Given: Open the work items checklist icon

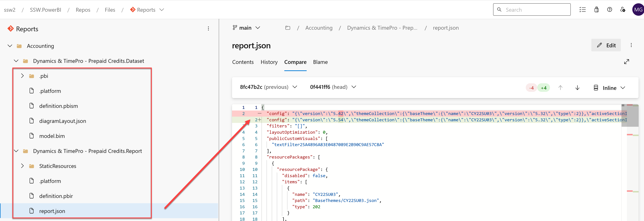Looking at the screenshot, I should point(582,10).
